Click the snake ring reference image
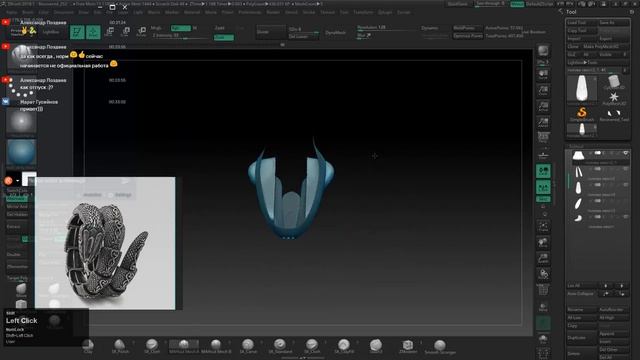640x360 pixels. (x=105, y=243)
